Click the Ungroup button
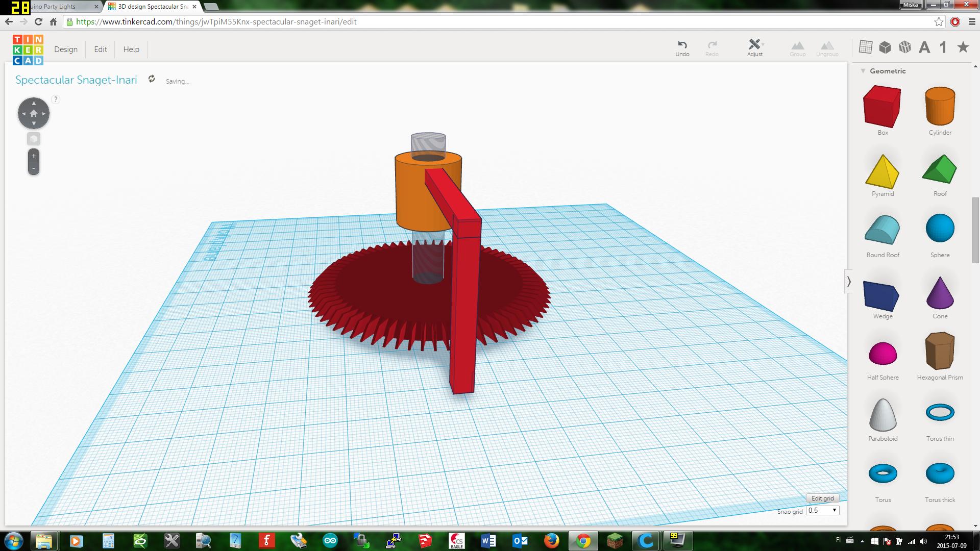 pos(827,48)
